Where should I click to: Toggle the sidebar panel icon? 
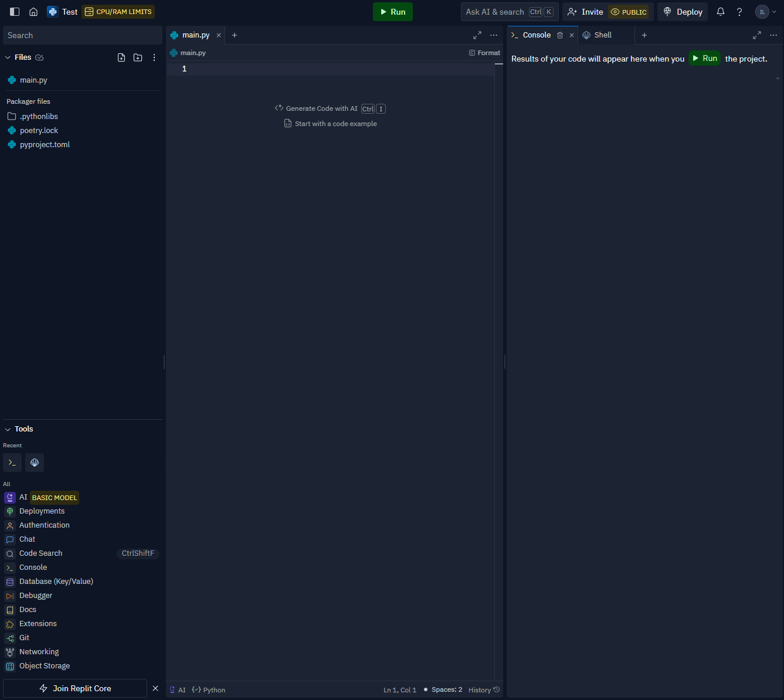(15, 12)
